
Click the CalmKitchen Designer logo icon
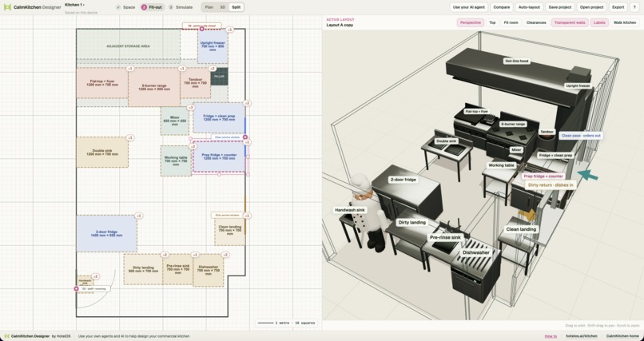[x=7, y=7]
